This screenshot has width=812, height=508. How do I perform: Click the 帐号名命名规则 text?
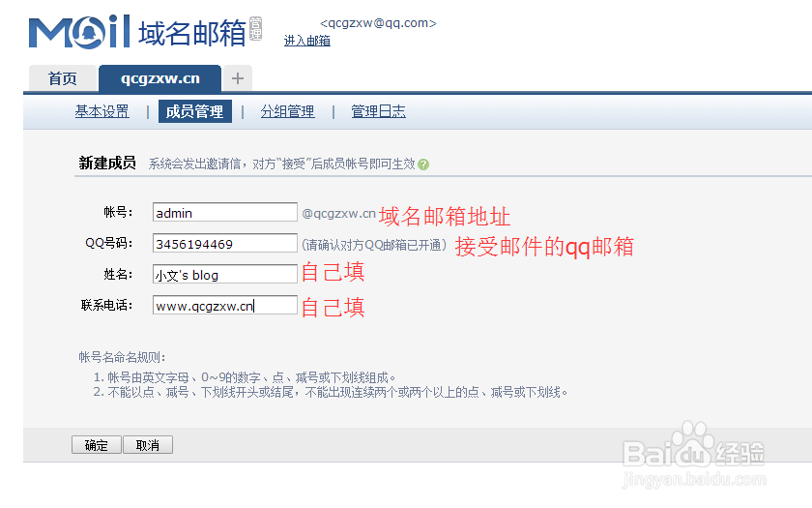122,357
